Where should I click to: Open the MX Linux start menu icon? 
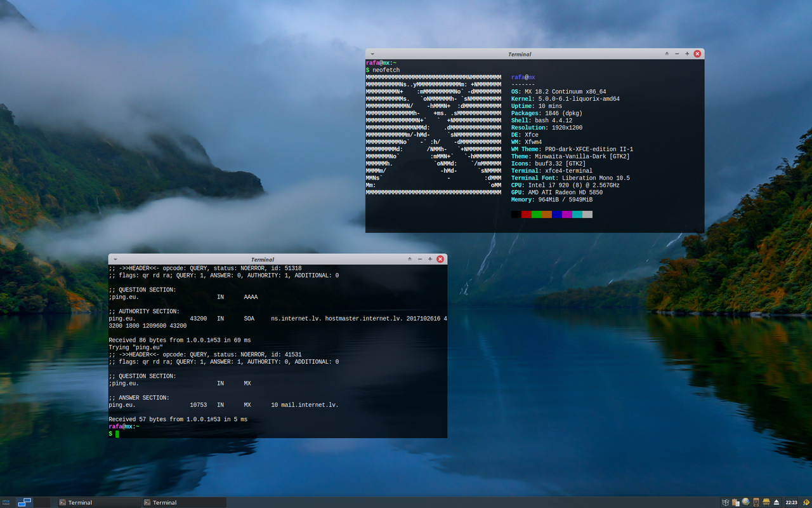pyautogui.click(x=6, y=502)
